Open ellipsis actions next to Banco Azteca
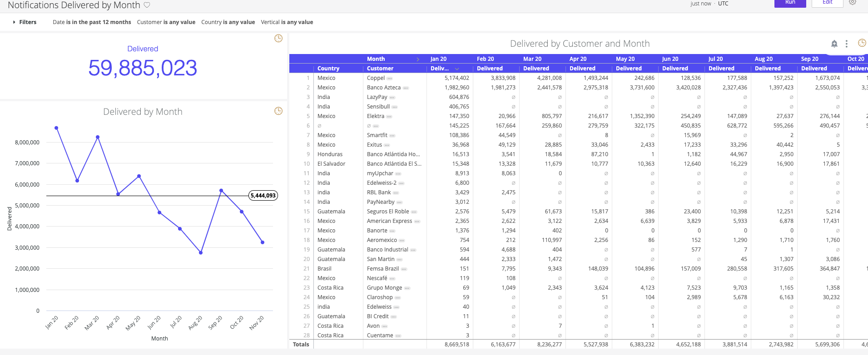 pos(406,88)
